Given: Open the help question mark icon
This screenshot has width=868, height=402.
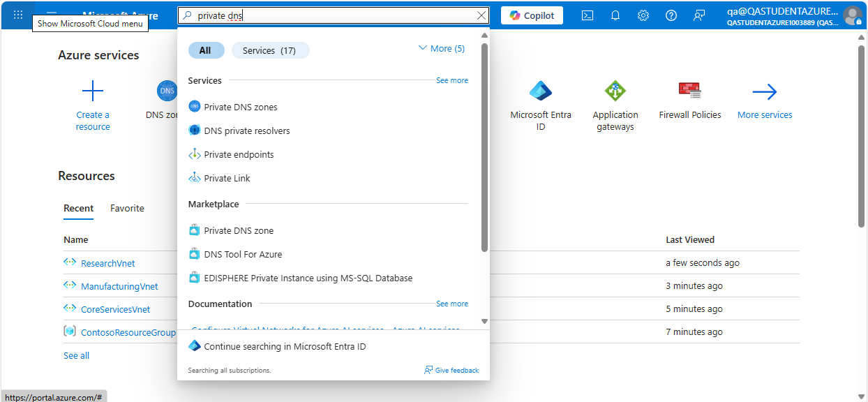Looking at the screenshot, I should click(x=671, y=15).
